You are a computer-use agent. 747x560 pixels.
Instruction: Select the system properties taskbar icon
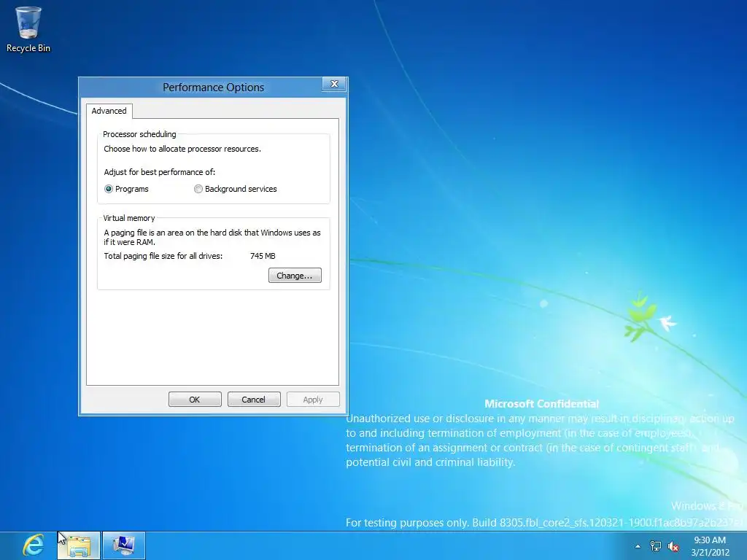124,545
